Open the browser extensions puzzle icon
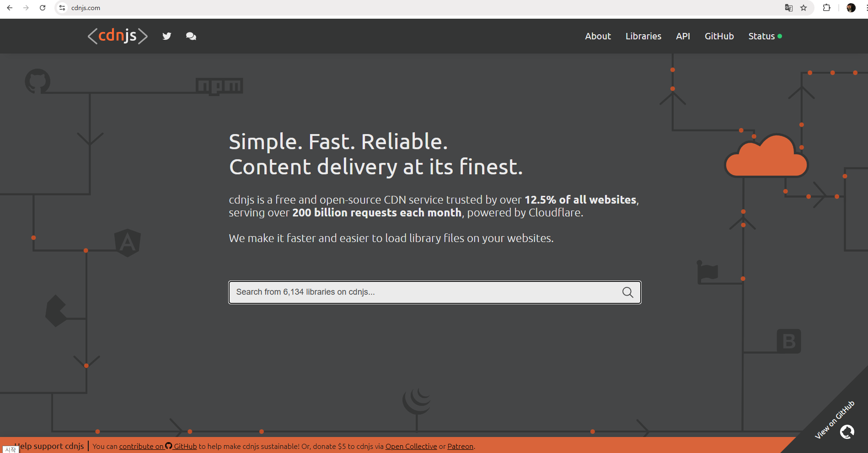Screen dimensions: 868x453 click(x=826, y=8)
